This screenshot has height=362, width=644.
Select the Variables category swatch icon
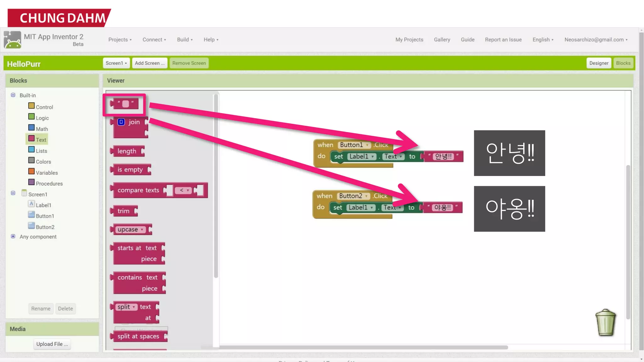(31, 172)
